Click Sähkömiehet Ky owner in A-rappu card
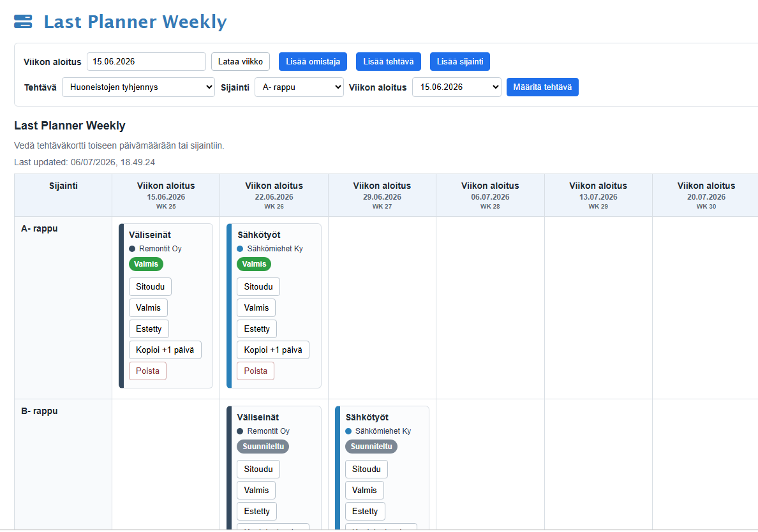The width and height of the screenshot is (758, 532). click(x=274, y=249)
